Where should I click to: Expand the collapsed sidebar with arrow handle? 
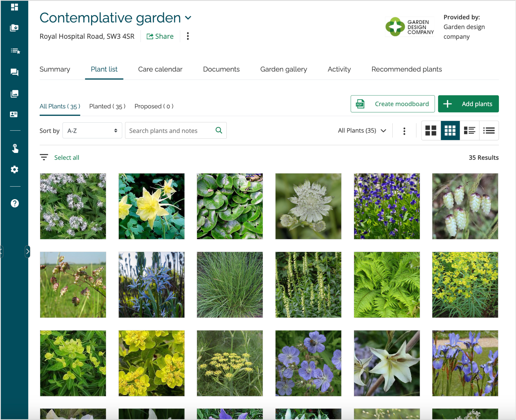tap(27, 252)
